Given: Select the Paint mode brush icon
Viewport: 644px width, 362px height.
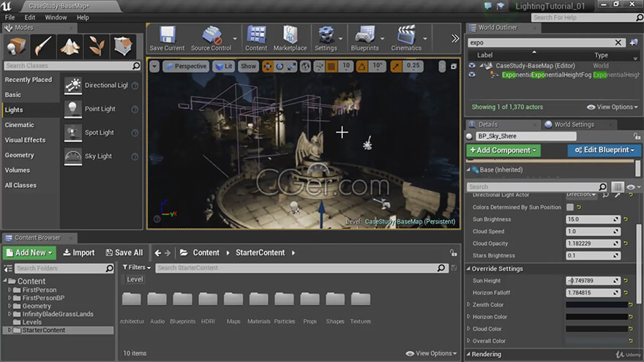Looking at the screenshot, I should tap(42, 46).
